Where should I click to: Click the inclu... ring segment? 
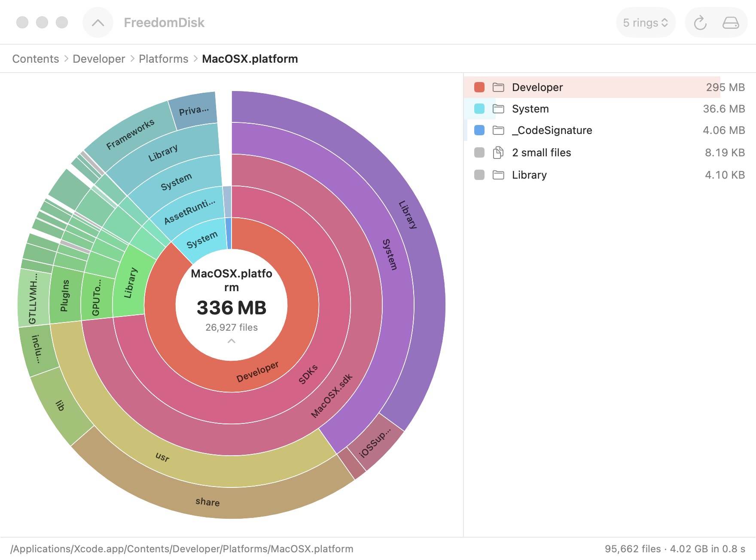[x=37, y=349]
